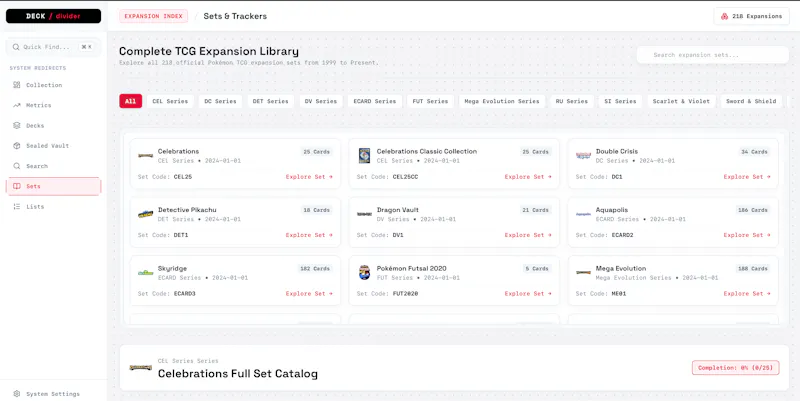Viewport: 800px width, 401px height.
Task: Open Explore Set for Celebrations Classic Collection
Action: [528, 177]
